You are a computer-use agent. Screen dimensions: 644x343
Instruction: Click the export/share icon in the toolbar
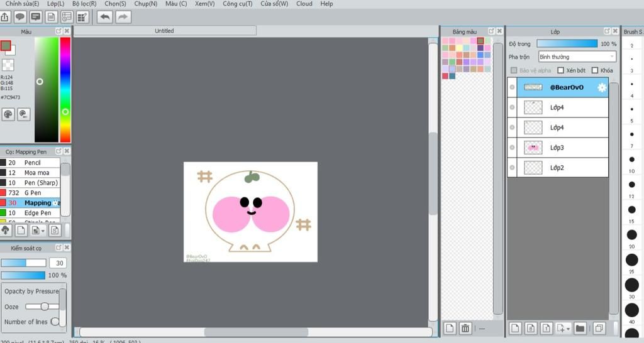pos(5,17)
